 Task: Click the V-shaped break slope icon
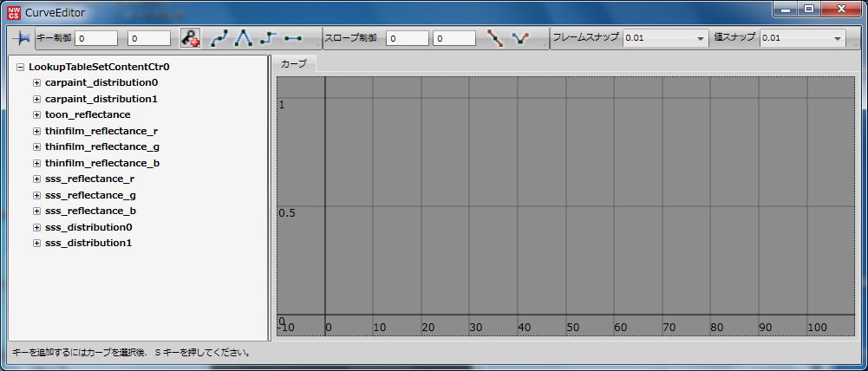520,38
